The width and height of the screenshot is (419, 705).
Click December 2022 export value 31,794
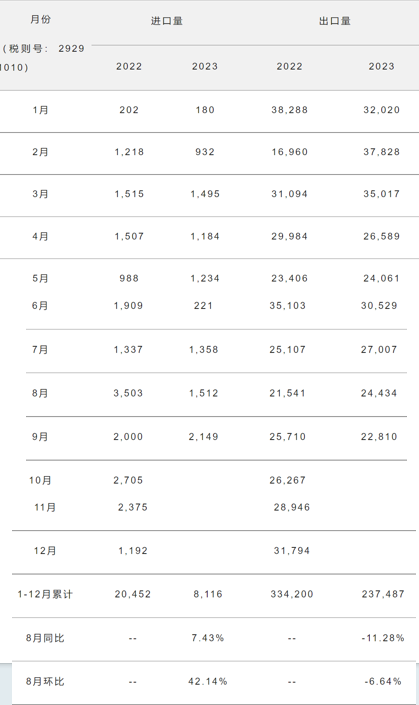(x=292, y=551)
